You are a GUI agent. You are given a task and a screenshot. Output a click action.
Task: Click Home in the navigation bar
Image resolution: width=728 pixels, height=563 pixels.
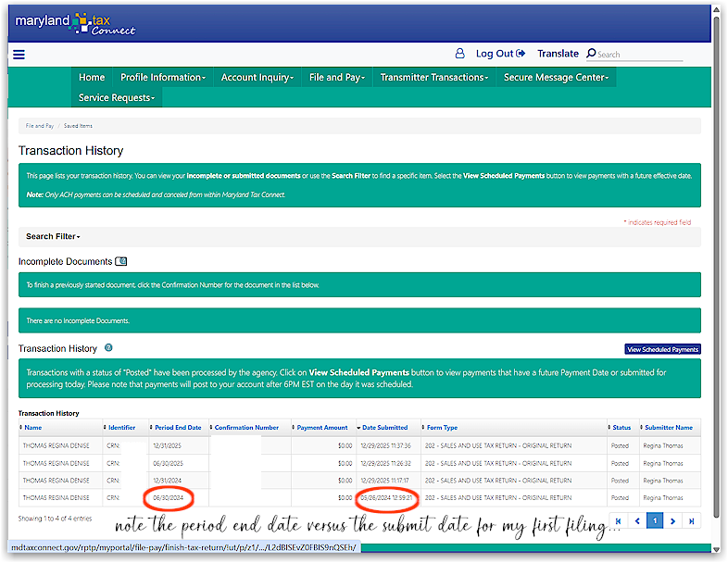(x=92, y=78)
